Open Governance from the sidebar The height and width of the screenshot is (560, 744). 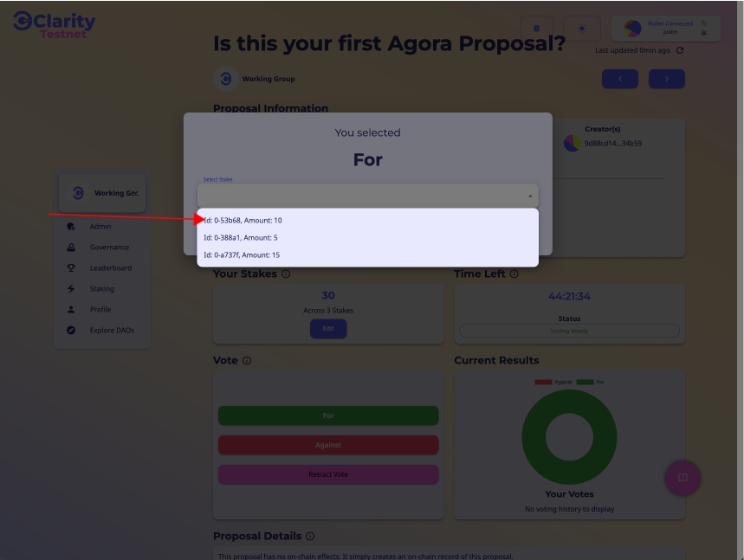pos(108,248)
